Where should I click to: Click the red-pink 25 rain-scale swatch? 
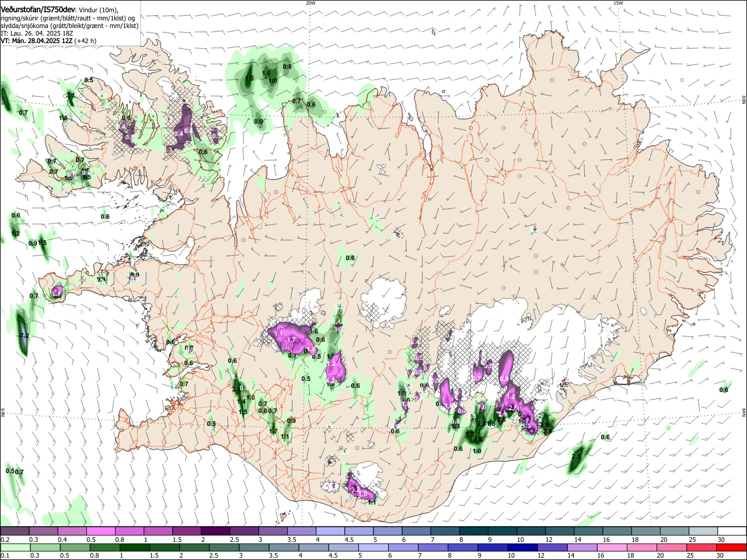pos(701,547)
